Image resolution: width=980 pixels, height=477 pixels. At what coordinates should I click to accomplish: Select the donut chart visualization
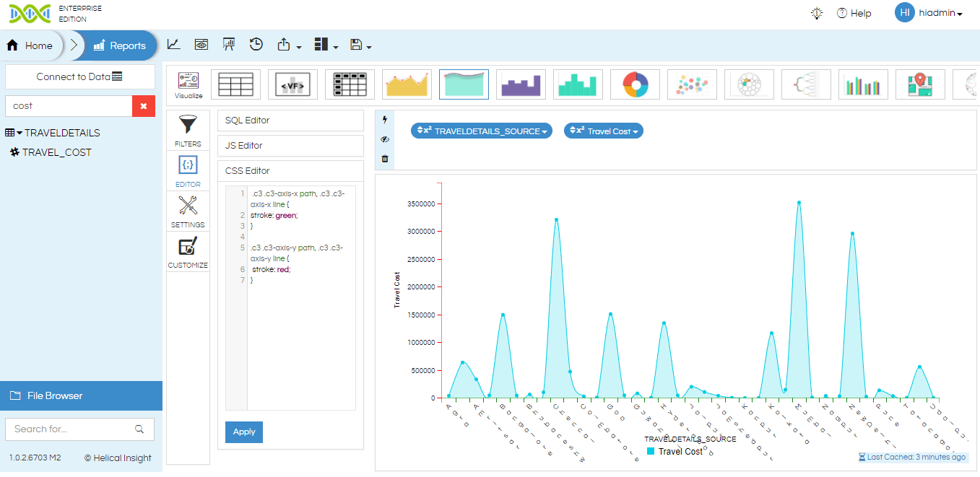(635, 84)
